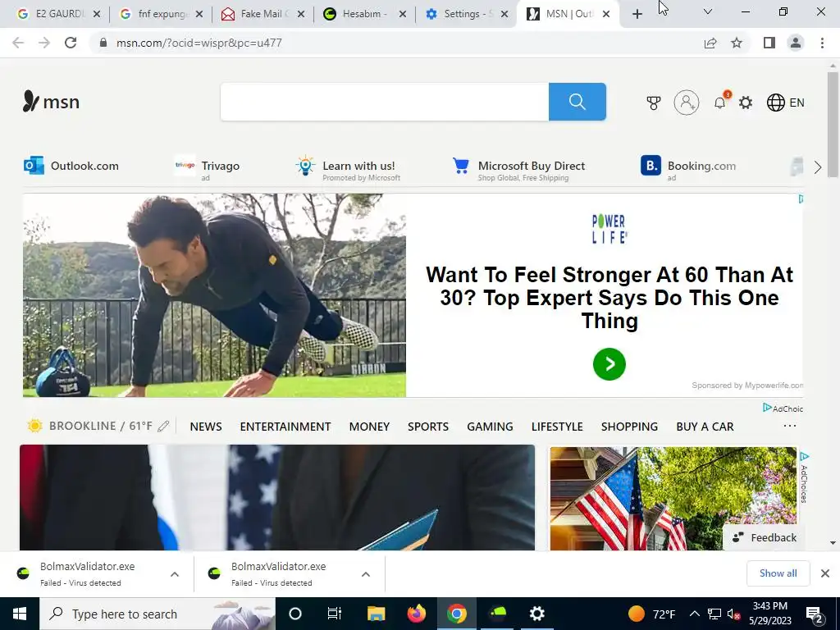Open the SHOPPING category
Viewport: 840px width, 630px height.
[x=629, y=427]
